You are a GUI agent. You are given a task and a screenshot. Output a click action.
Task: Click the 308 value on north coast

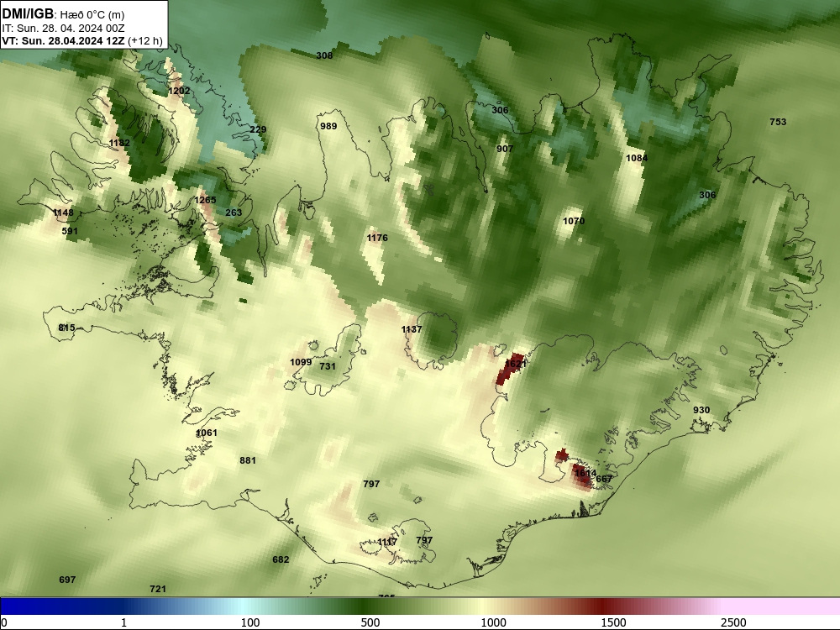[324, 55]
